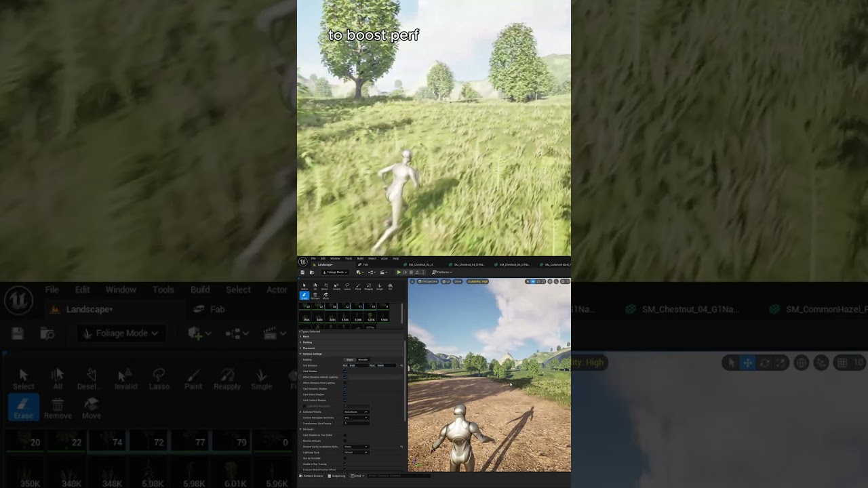The height and width of the screenshot is (488, 868).
Task: Click the Remove foliage tool
Action: tap(315, 296)
